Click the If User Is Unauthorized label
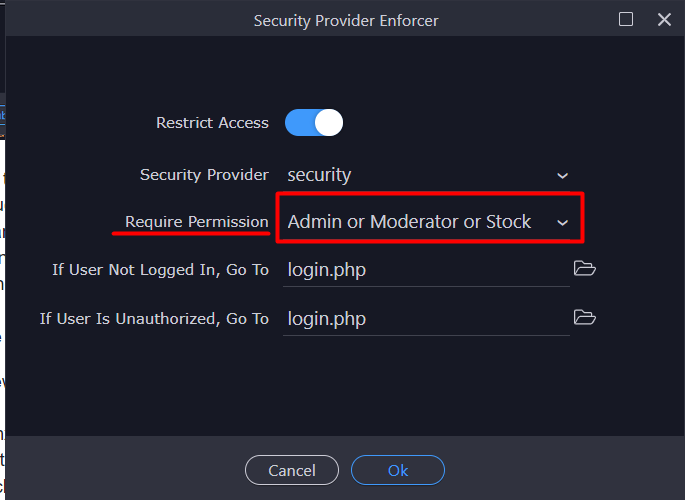The height and width of the screenshot is (500, 685). pos(154,319)
